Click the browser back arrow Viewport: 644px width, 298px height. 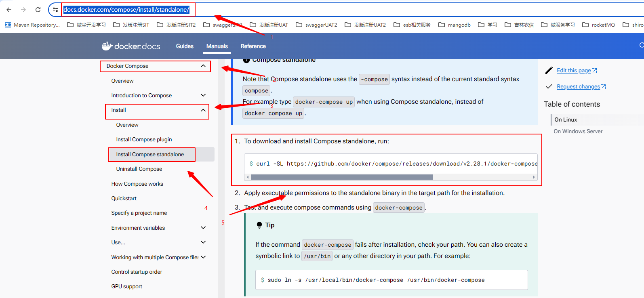click(x=9, y=10)
